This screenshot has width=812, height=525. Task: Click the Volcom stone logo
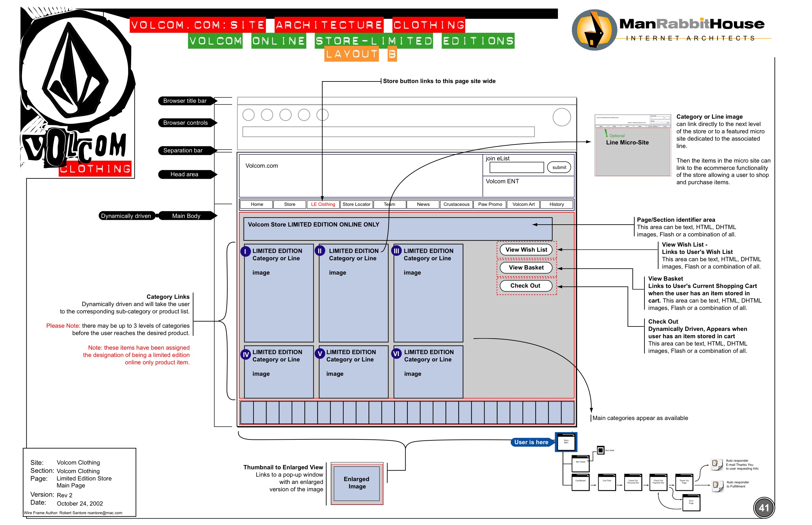point(75,70)
